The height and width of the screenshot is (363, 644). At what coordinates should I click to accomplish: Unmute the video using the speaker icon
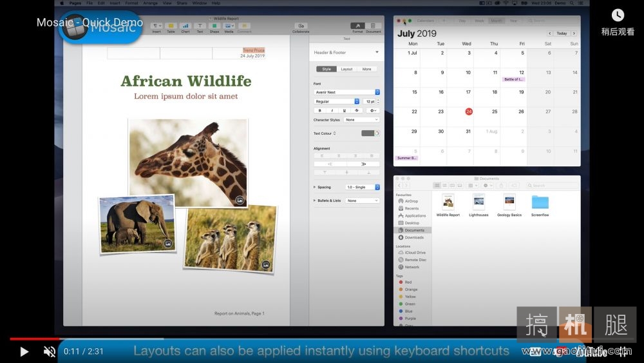click(50, 351)
